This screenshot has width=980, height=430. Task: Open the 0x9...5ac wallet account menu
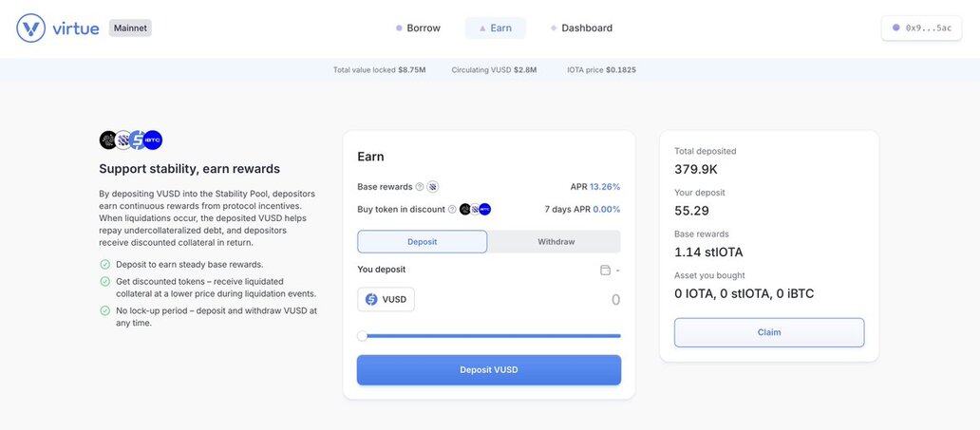pyautogui.click(x=921, y=28)
